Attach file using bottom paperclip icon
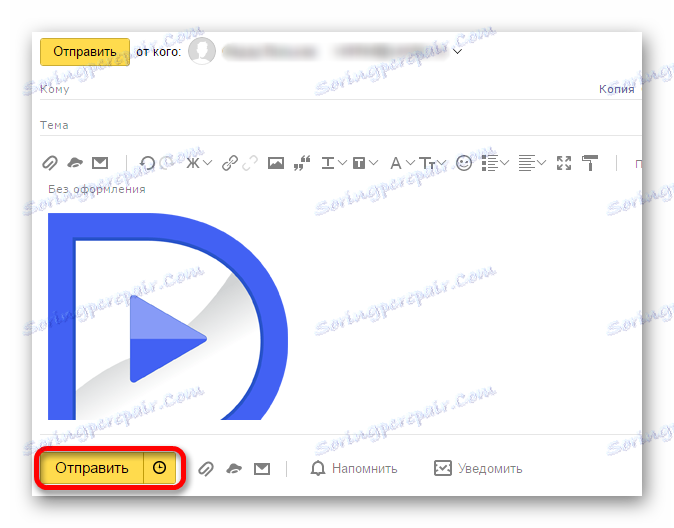The image size is (674, 528). pos(206,469)
